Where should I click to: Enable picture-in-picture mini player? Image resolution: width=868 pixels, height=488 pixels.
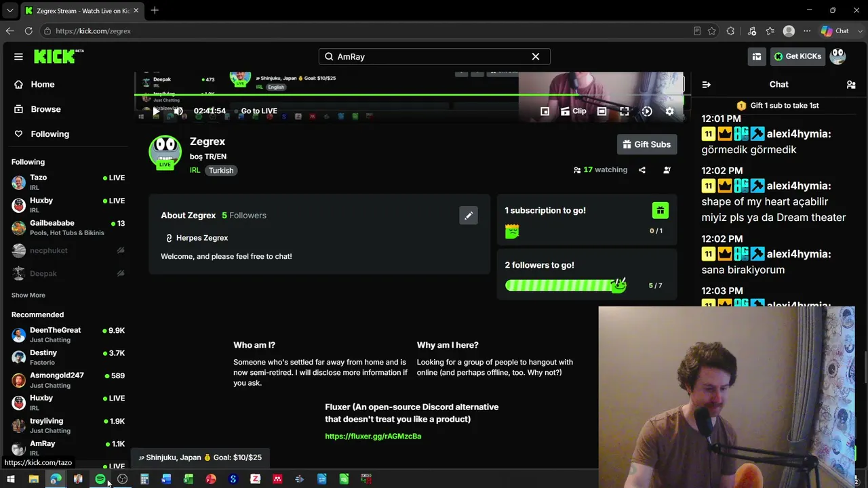coord(545,111)
